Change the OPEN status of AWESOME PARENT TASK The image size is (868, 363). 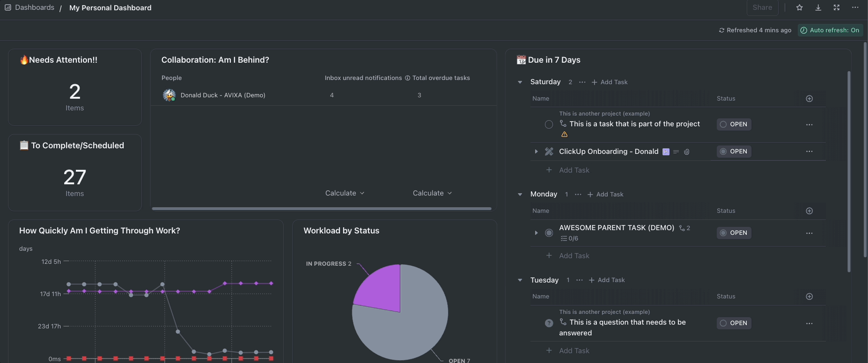point(734,233)
